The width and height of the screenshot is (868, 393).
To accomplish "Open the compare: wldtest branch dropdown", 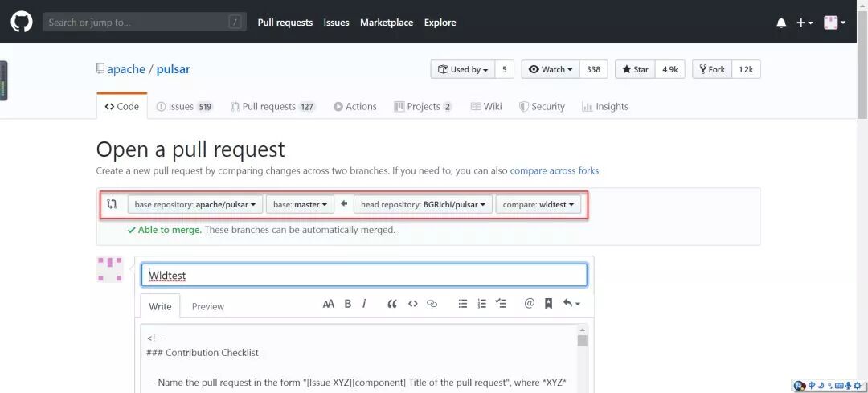I will click(538, 204).
